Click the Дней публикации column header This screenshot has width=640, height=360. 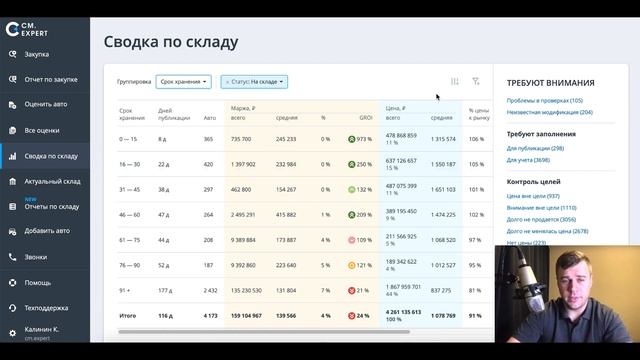(174, 114)
